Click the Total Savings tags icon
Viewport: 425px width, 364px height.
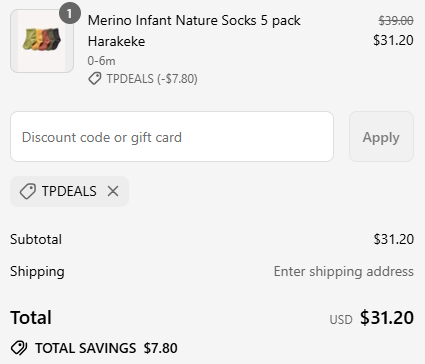[x=19, y=348]
